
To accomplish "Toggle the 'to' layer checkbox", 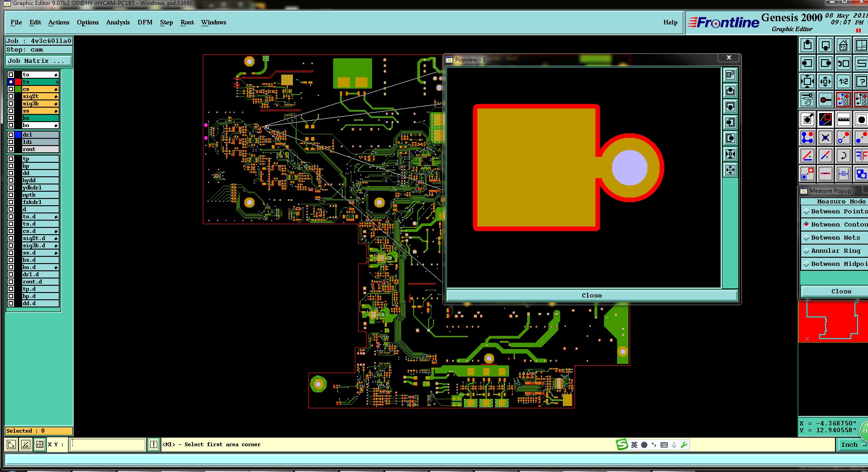I will click(x=11, y=75).
